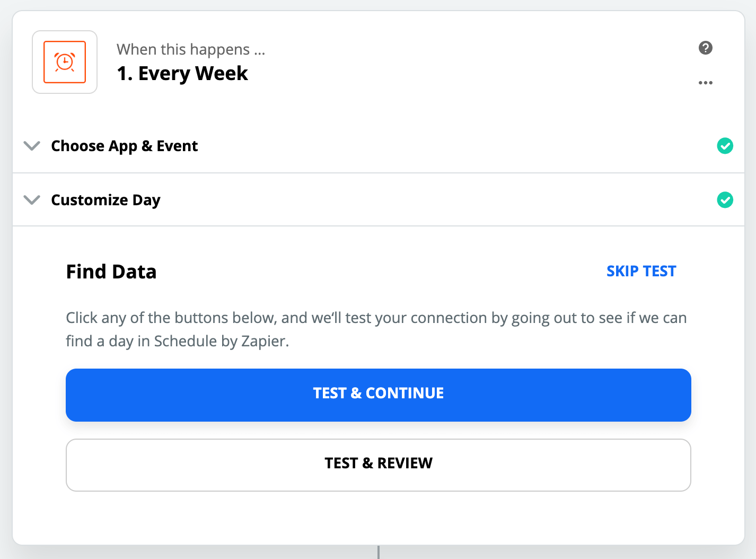Click the Find Data heading

point(111,272)
